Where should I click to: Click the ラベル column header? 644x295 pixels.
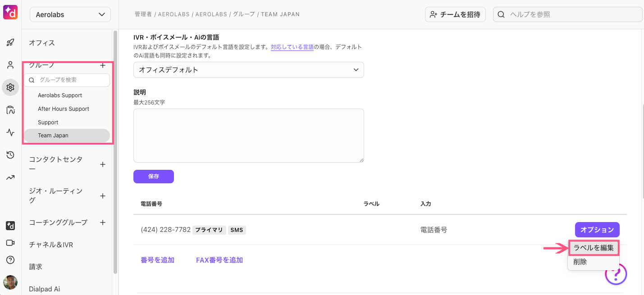pos(371,204)
